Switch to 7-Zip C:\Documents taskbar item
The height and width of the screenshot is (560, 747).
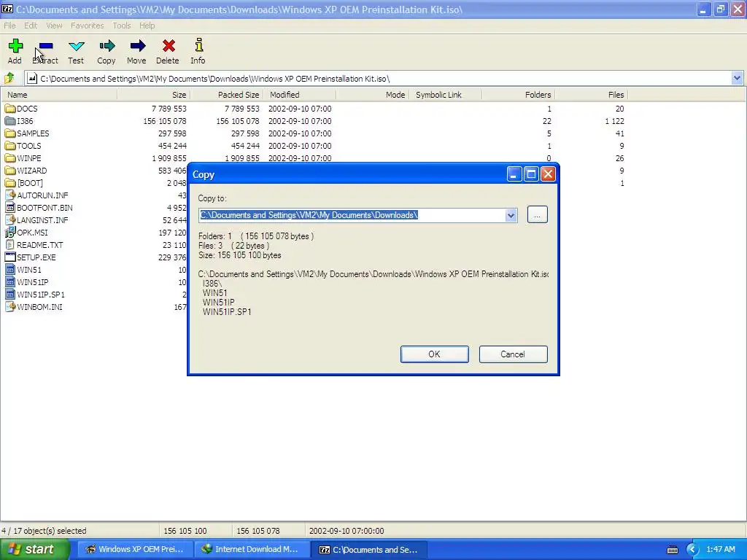368,549
